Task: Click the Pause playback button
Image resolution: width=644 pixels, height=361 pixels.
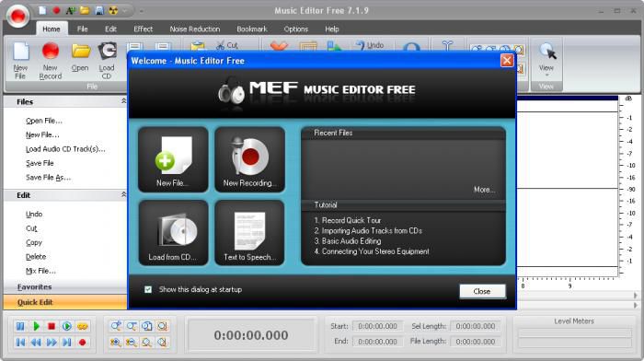Action: tap(20, 326)
